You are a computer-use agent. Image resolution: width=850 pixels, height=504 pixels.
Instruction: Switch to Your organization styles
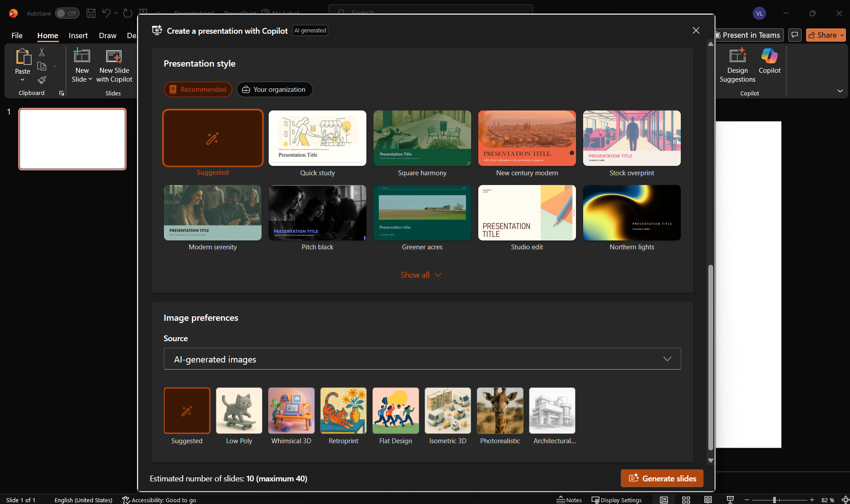(274, 90)
